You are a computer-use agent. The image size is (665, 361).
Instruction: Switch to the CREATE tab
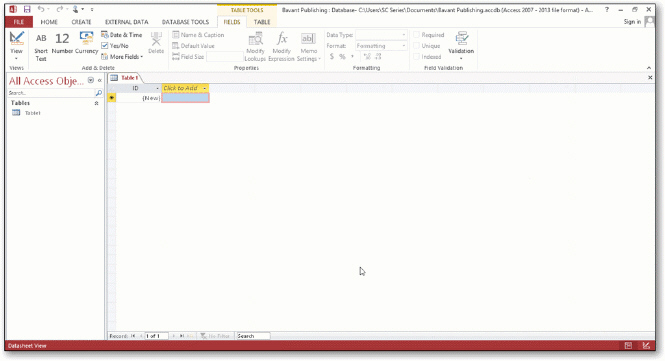pyautogui.click(x=81, y=22)
